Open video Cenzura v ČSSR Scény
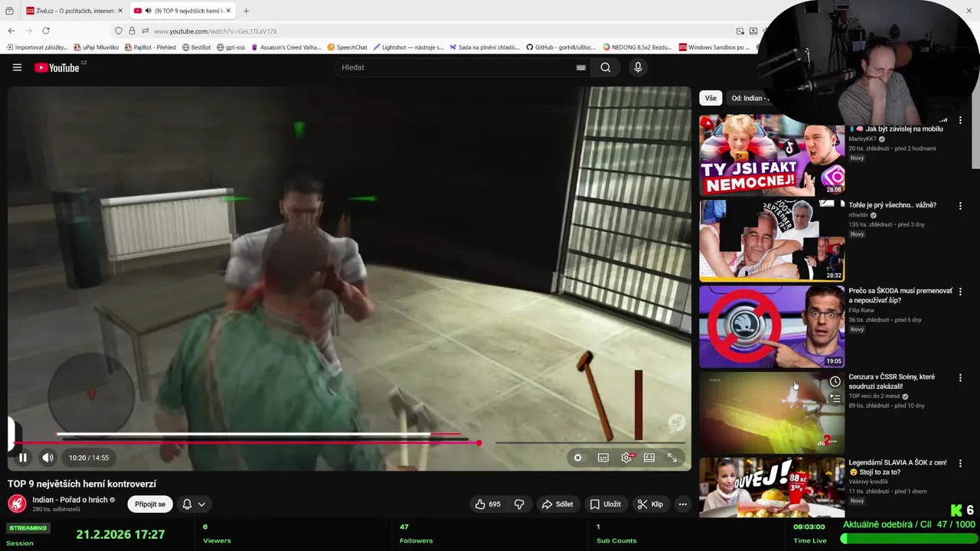980x551 pixels. [x=892, y=381]
